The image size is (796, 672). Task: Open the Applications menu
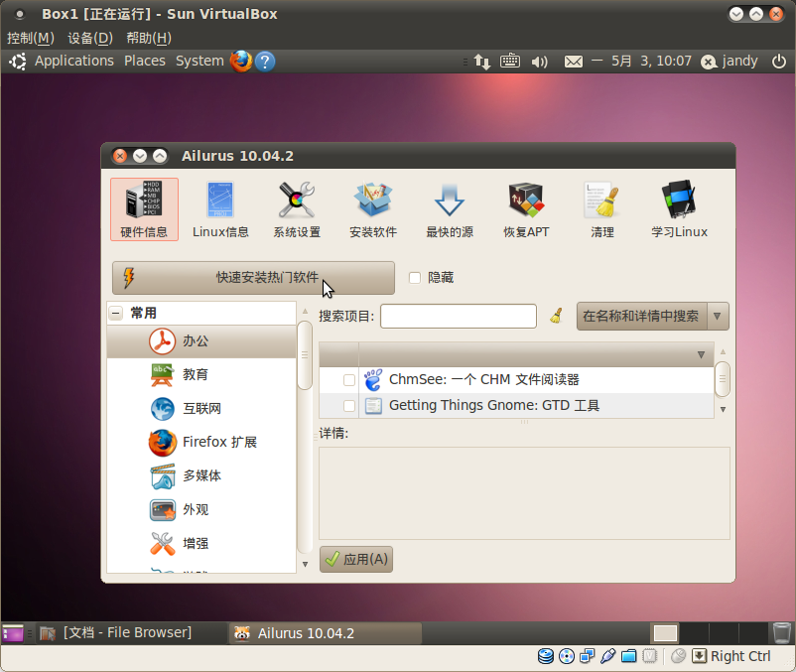(74, 61)
